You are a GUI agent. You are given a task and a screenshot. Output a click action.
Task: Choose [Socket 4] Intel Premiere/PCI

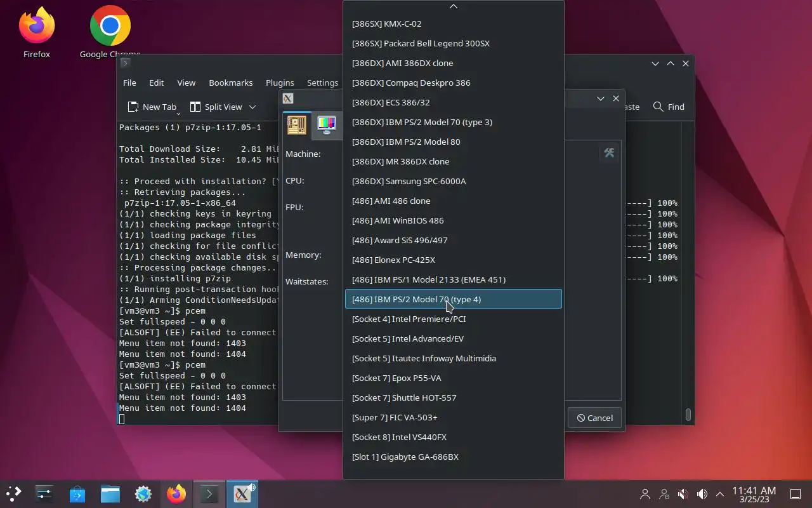453,319
